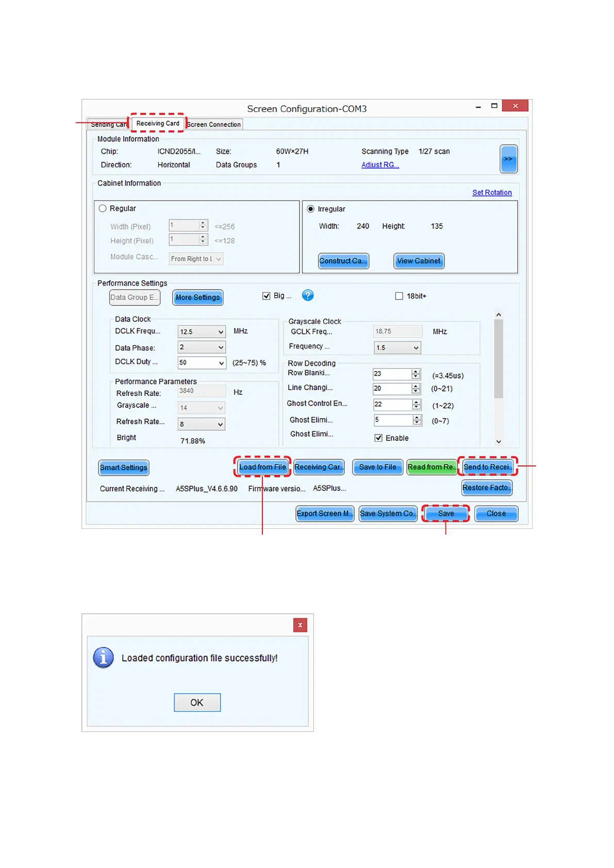Open the Set Rotation link
This screenshot has height=868, width=614.
[x=492, y=192]
